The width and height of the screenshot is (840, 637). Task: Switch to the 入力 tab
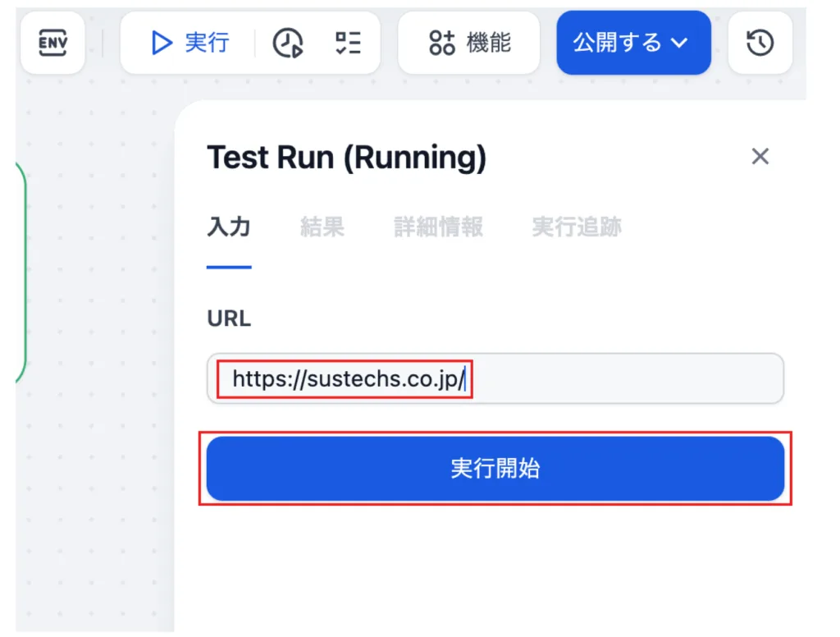[229, 227]
